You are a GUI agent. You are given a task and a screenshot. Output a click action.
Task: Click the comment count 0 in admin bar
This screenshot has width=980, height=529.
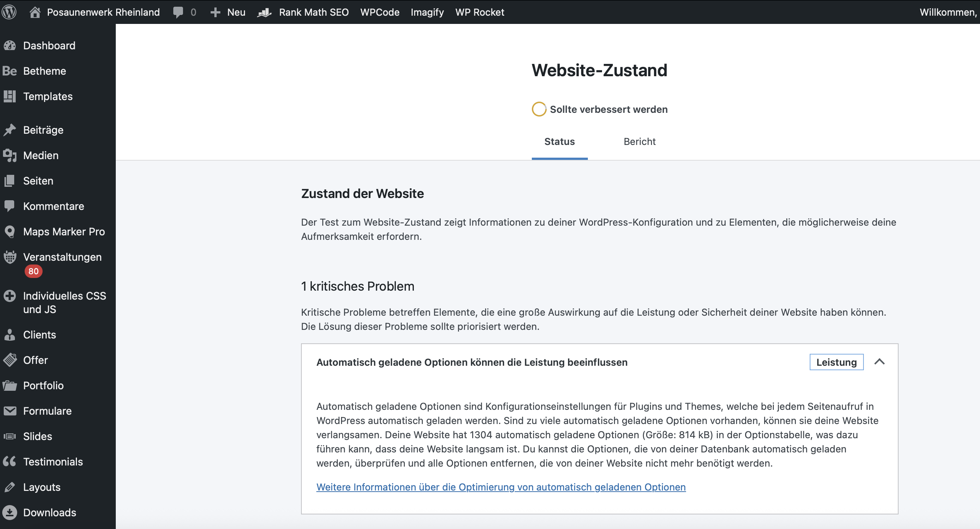click(x=193, y=12)
